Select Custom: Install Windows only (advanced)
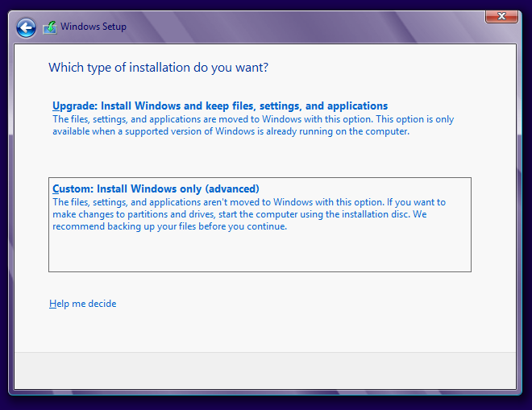The image size is (532, 410). click(156, 189)
